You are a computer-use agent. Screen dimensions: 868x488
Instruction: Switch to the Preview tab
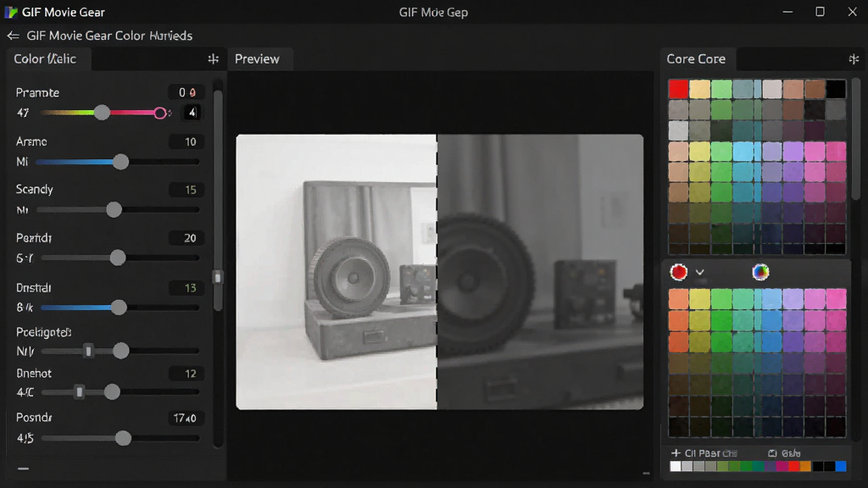tap(258, 59)
